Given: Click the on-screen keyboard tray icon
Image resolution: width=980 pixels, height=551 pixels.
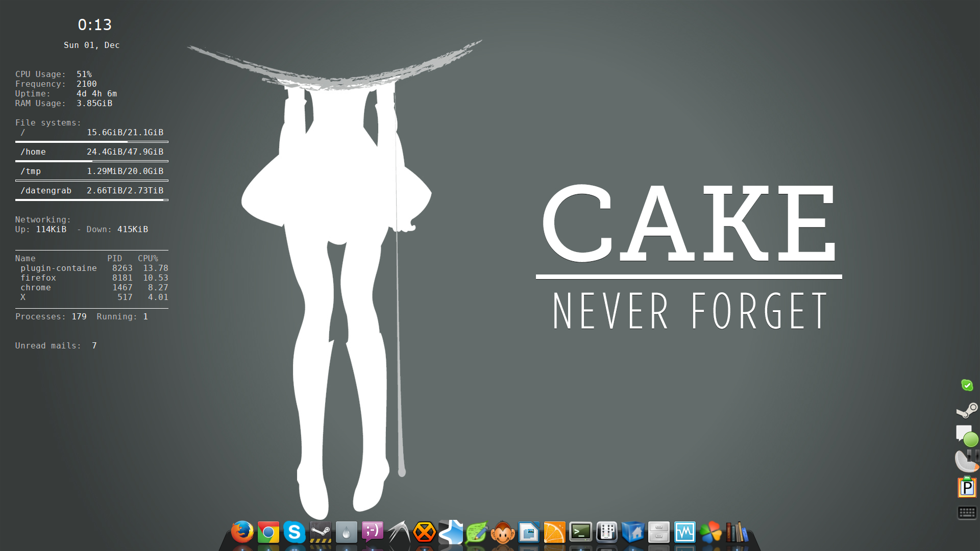Looking at the screenshot, I should point(967,513).
